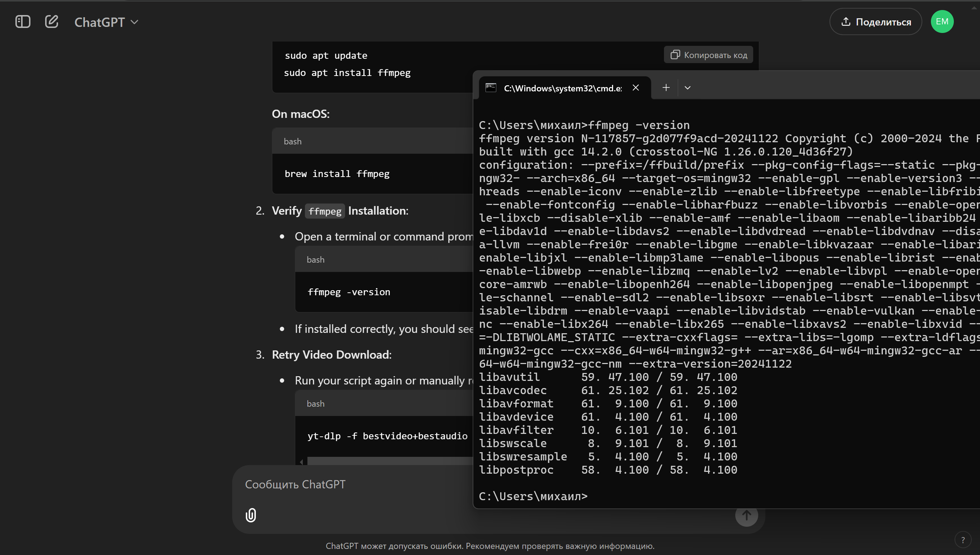The height and width of the screenshot is (555, 980).
Task: Click the new tab plus icon in terminal
Action: click(665, 87)
